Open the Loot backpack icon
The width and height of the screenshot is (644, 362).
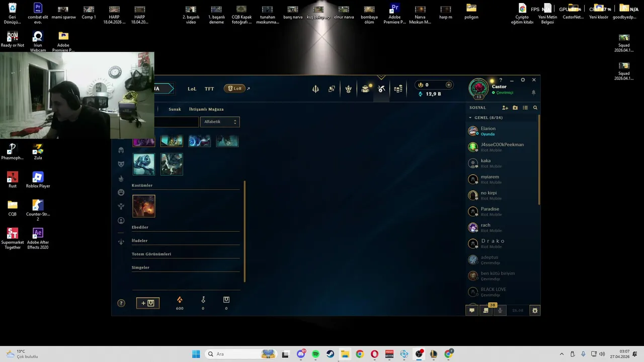tap(366, 89)
